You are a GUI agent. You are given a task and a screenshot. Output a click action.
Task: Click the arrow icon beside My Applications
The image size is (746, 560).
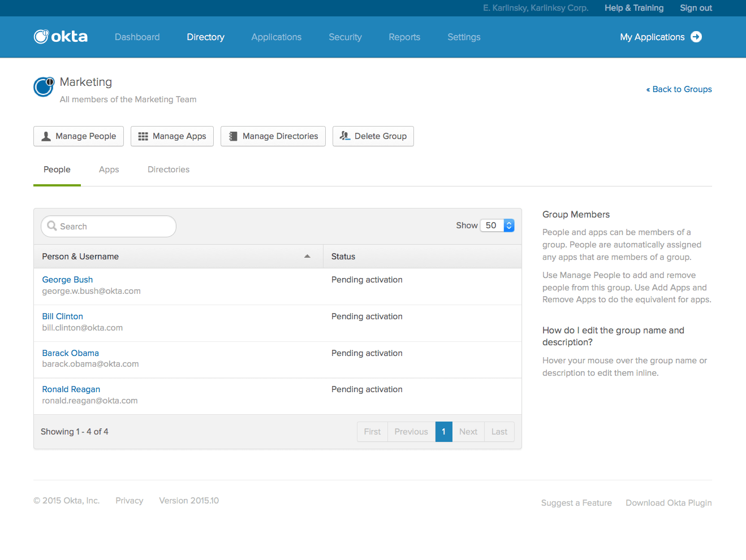coord(696,37)
